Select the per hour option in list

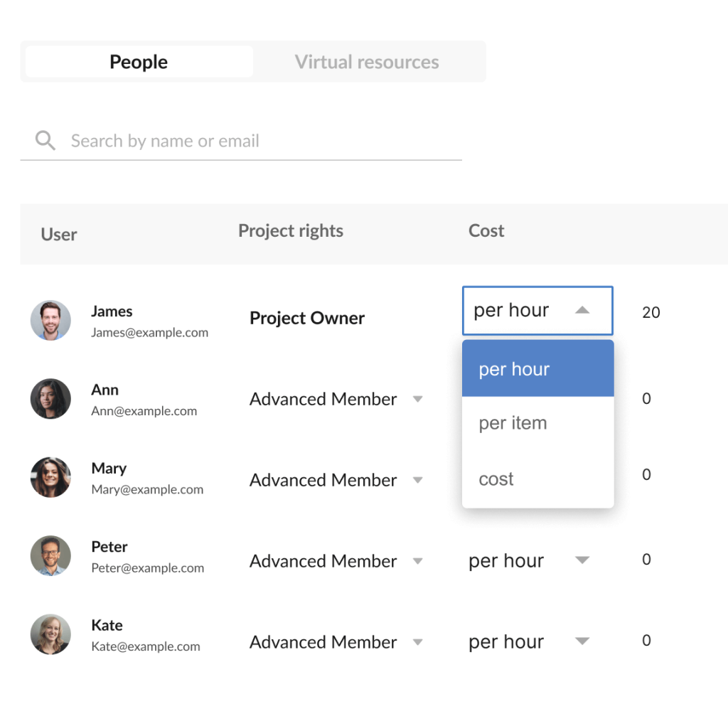point(537,369)
